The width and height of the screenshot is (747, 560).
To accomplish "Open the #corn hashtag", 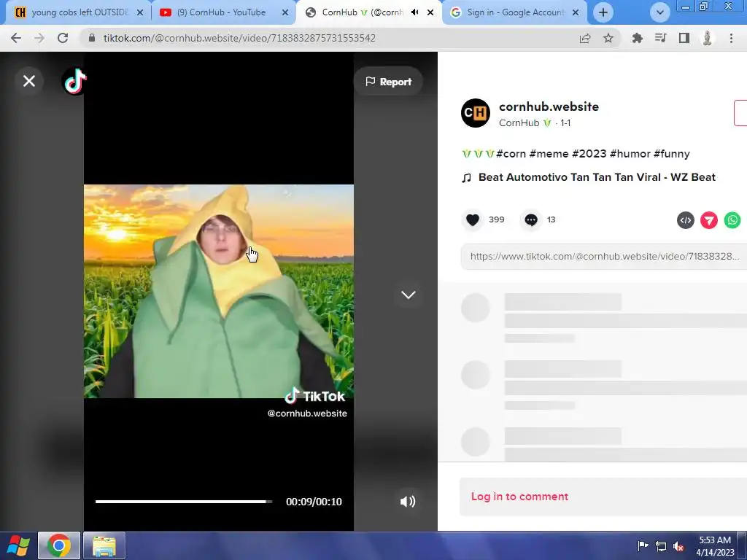I will tap(511, 154).
